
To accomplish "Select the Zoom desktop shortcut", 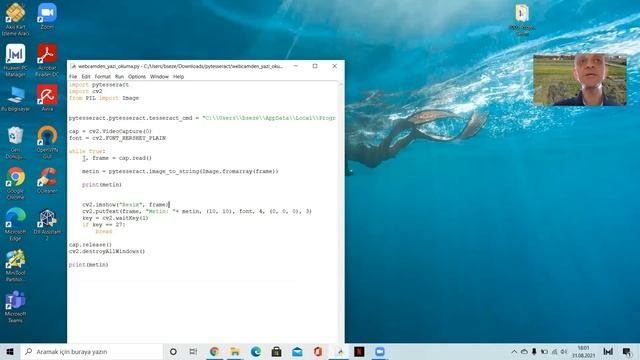I will [47, 16].
